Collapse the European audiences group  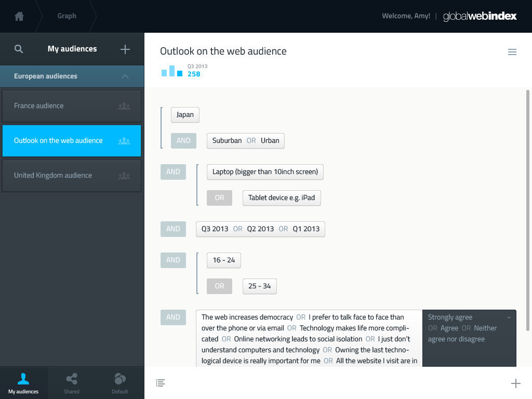[x=125, y=76]
